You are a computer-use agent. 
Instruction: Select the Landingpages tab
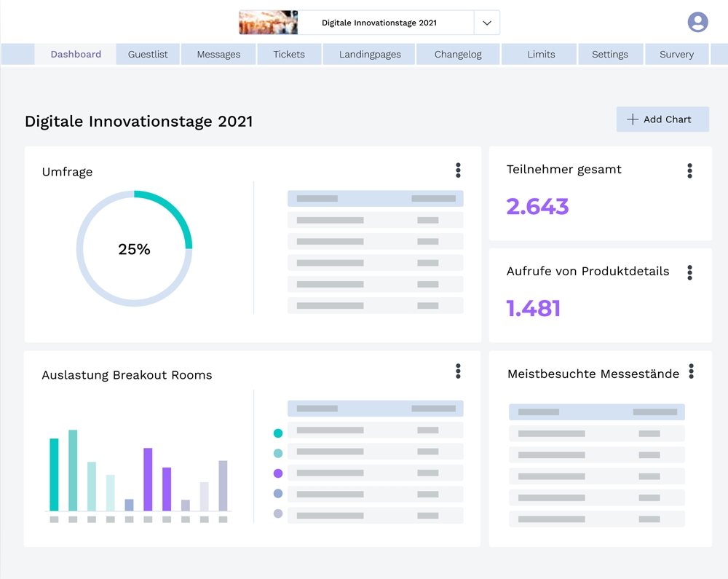(x=370, y=55)
